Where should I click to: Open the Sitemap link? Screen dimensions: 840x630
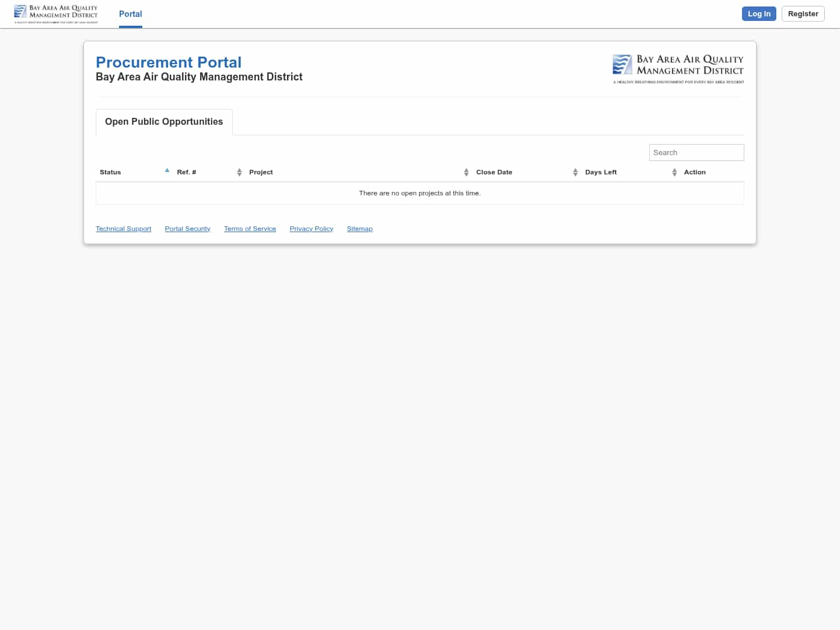coord(360,229)
